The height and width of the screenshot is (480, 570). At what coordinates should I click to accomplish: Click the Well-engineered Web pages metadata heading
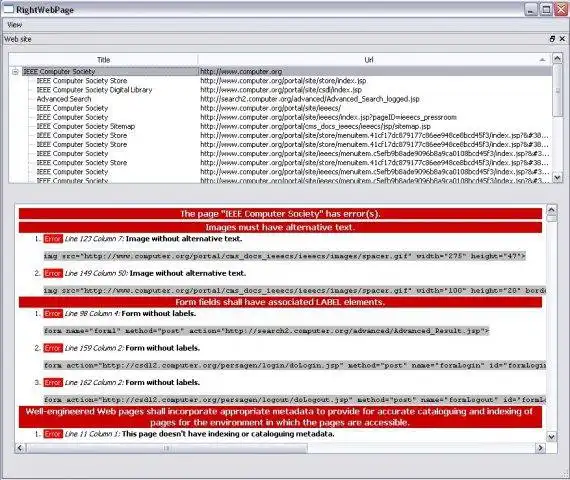click(x=280, y=417)
